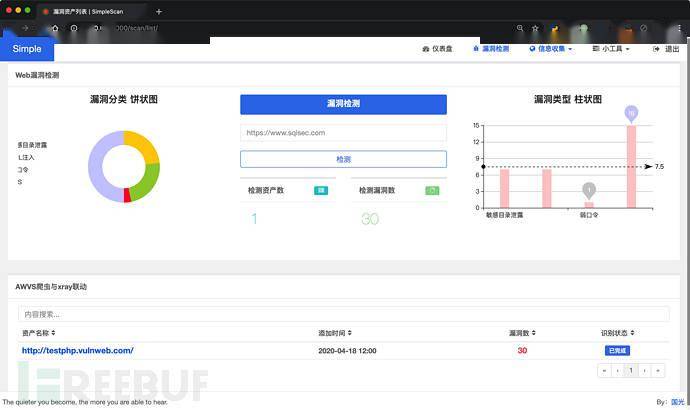Open the http://testphp.vulnweb.com/ asset link
Viewport: 690px width, 410px height.
coord(78,351)
